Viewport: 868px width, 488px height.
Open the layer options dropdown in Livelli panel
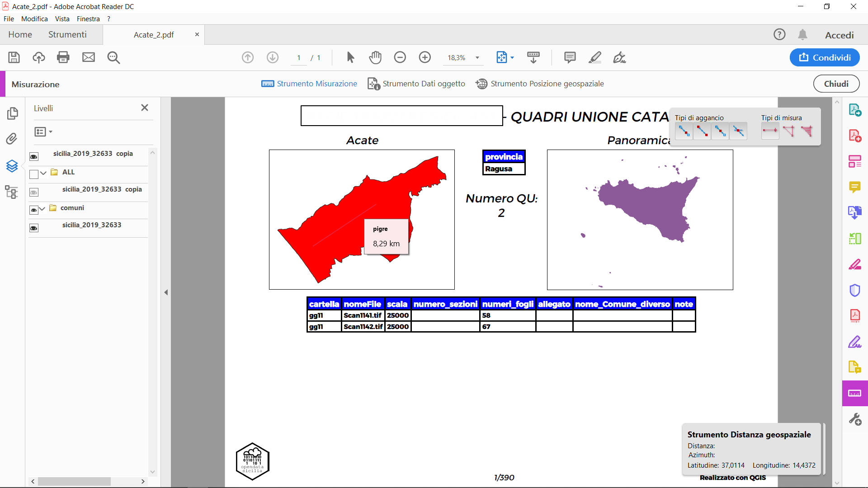pos(43,131)
